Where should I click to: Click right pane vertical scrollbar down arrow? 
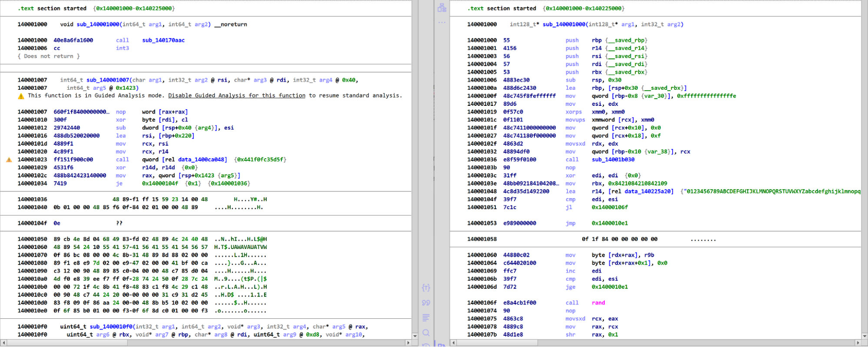pyautogui.click(x=865, y=336)
